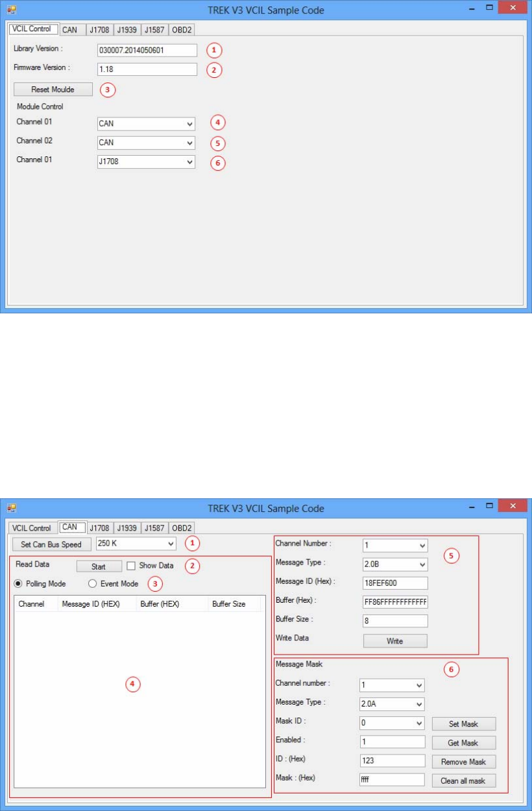Maximize the lower TREK V3 window
The height and width of the screenshot is (811, 532).
tap(489, 505)
